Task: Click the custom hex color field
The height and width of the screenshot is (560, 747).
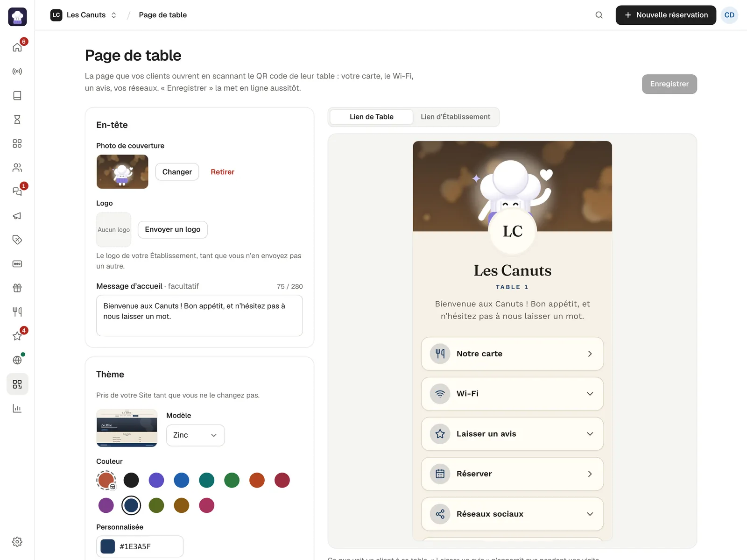Action: pyautogui.click(x=140, y=546)
